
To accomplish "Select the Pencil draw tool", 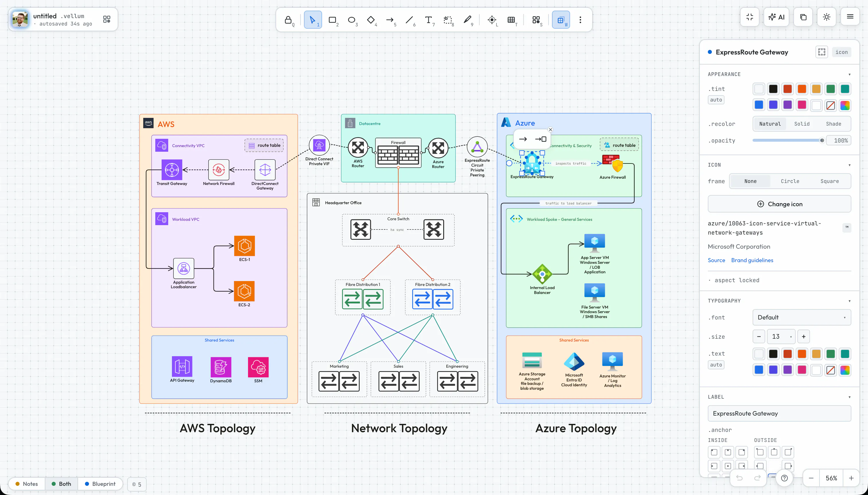I will point(467,20).
